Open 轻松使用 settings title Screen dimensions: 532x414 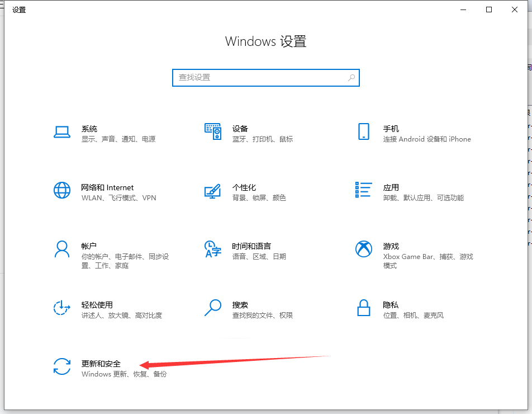97,305
